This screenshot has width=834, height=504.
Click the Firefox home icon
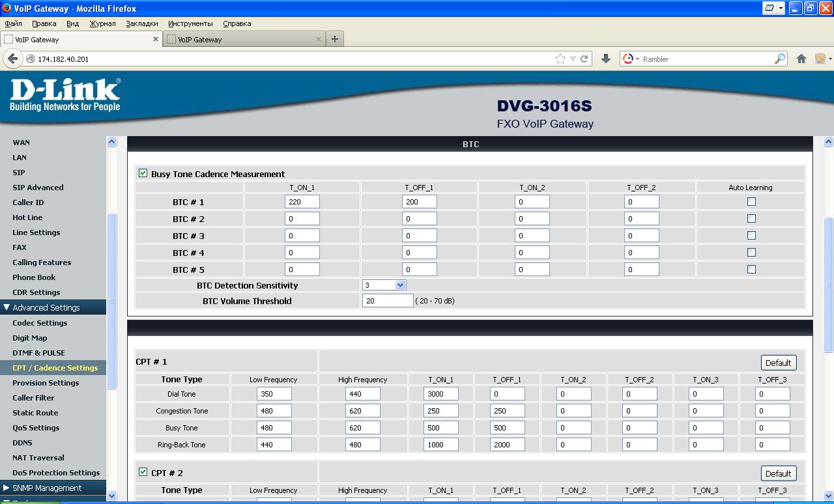(801, 59)
